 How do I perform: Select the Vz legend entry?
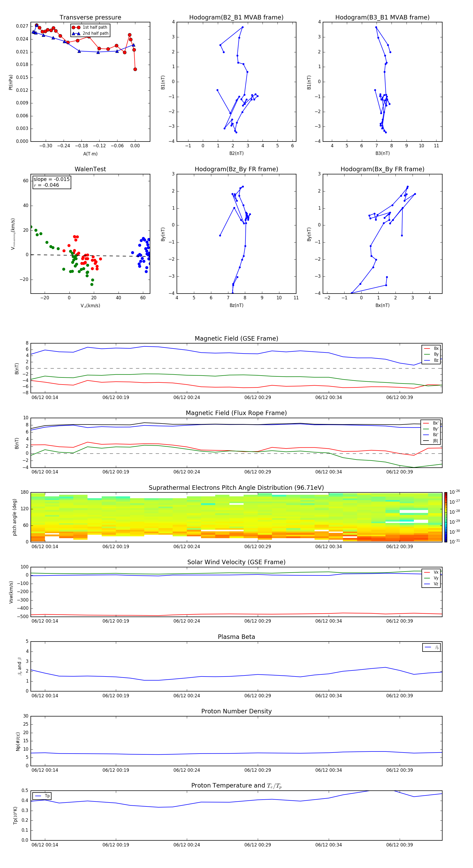pyautogui.click(x=431, y=584)
